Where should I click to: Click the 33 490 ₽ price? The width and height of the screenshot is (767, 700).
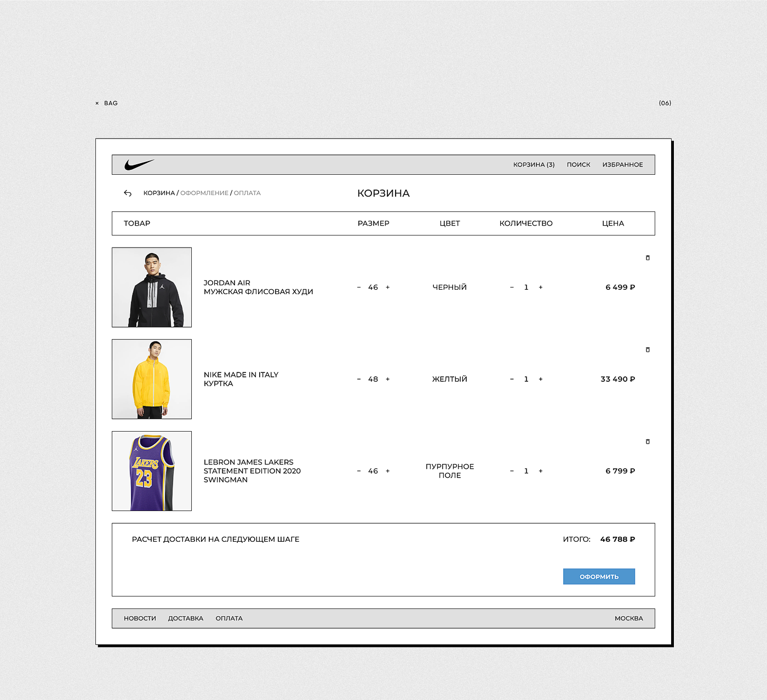pyautogui.click(x=618, y=379)
